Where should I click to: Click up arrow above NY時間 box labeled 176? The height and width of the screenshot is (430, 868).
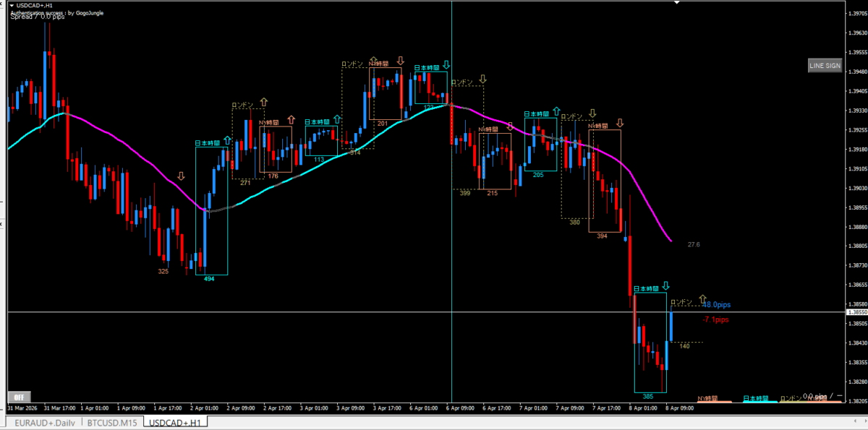click(x=291, y=120)
